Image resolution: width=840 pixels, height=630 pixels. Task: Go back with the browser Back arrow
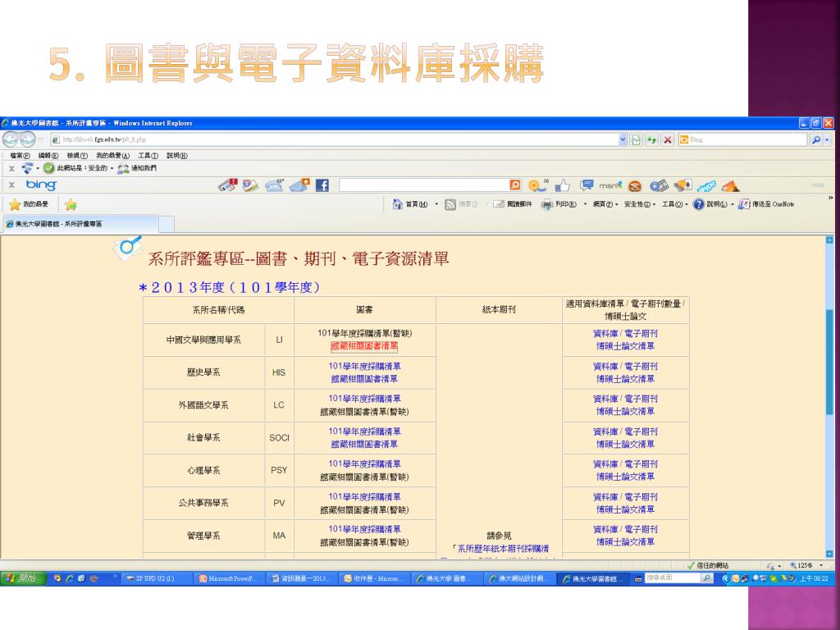coord(11,139)
